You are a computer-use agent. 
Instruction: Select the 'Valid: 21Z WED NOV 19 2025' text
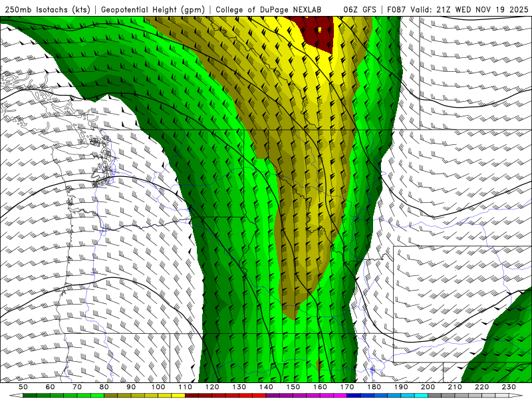[x=469, y=10]
